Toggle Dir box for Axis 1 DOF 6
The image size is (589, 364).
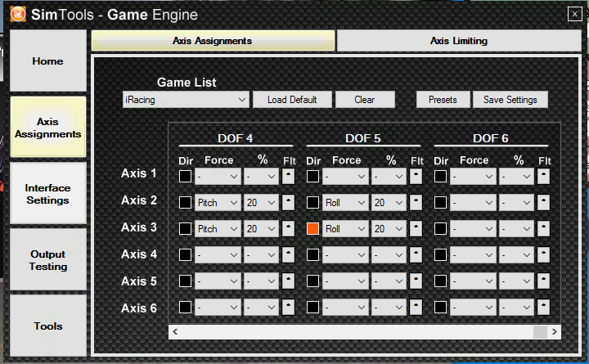pos(441,176)
